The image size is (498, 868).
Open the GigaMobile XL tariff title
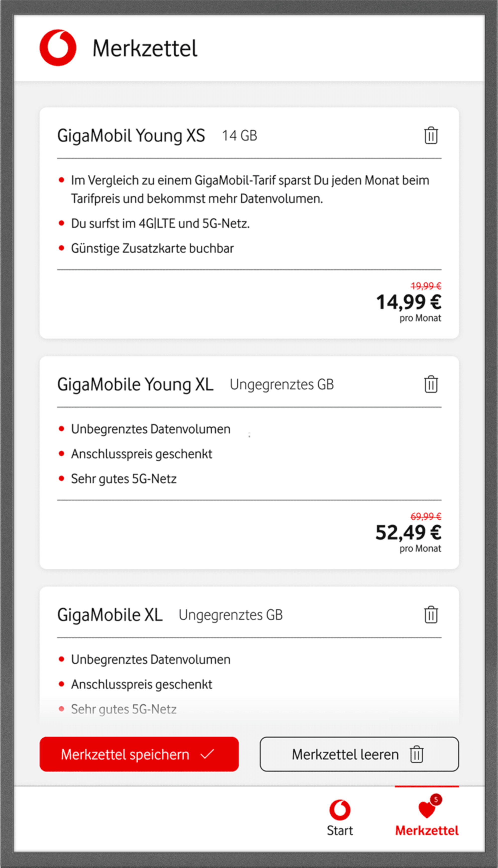[110, 615]
